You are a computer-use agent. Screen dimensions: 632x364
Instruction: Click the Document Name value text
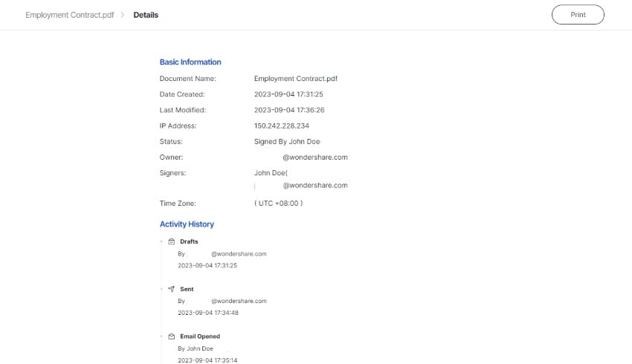(x=296, y=79)
